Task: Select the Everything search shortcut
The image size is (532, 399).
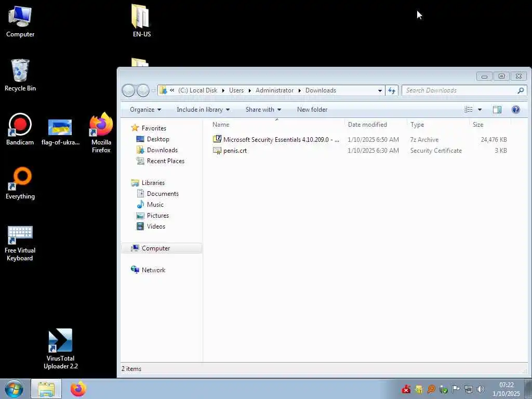Action: point(20,183)
